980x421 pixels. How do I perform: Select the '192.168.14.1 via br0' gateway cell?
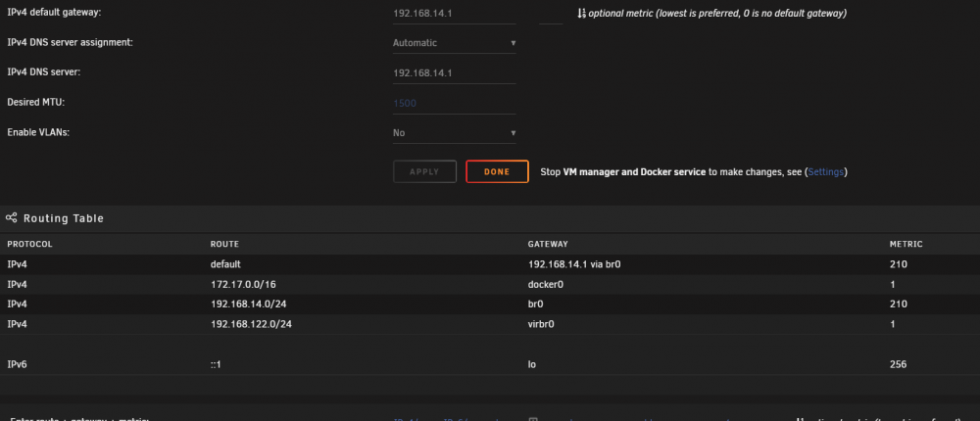pos(573,264)
